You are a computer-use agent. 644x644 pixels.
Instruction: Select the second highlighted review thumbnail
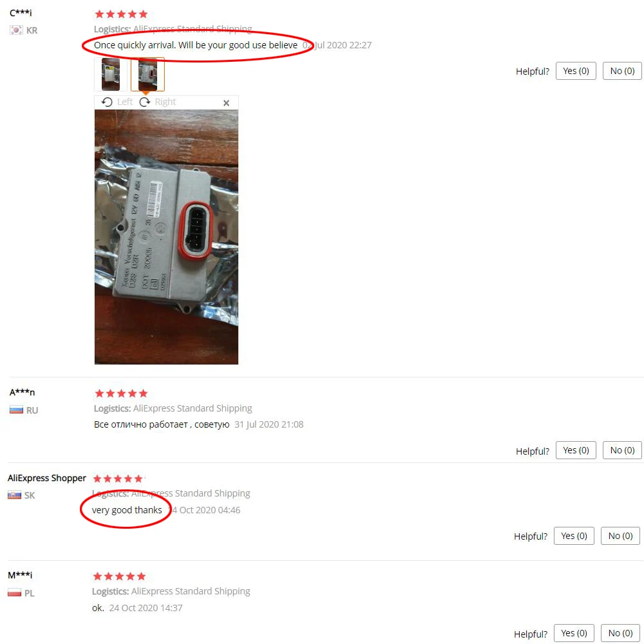147,74
